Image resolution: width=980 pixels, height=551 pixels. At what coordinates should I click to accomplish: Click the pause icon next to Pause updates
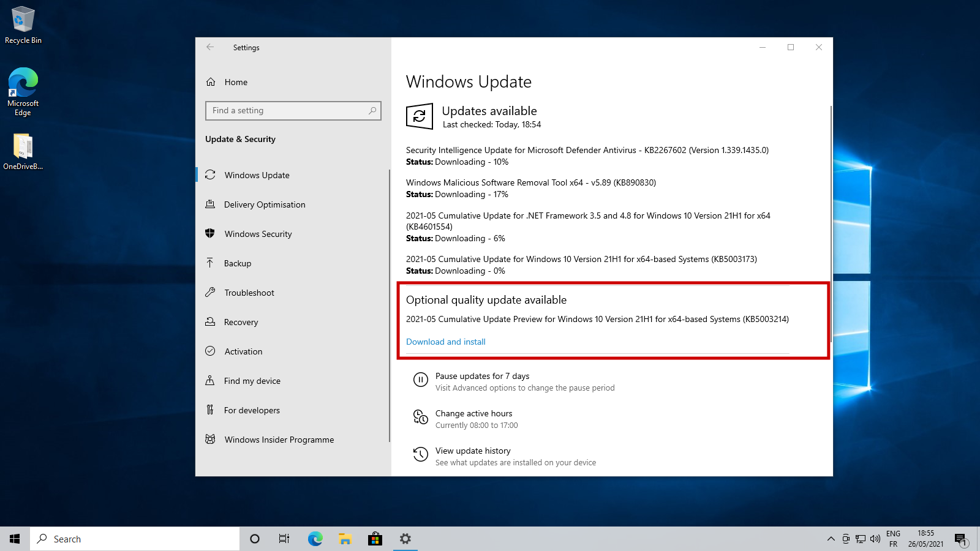(421, 380)
